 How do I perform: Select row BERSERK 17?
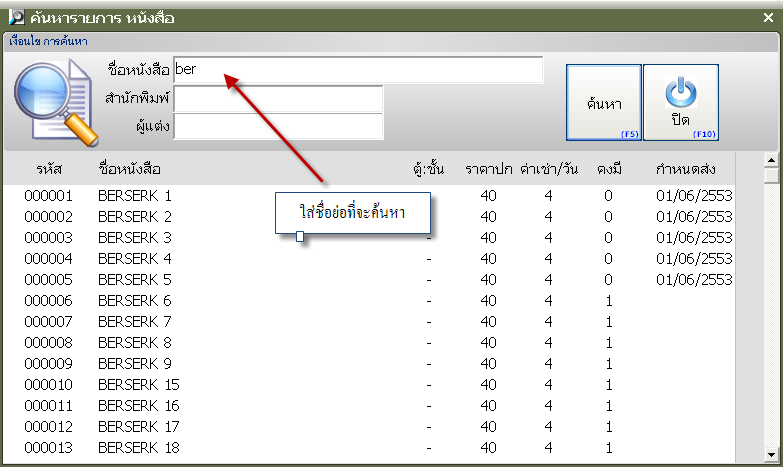[x=369, y=427]
